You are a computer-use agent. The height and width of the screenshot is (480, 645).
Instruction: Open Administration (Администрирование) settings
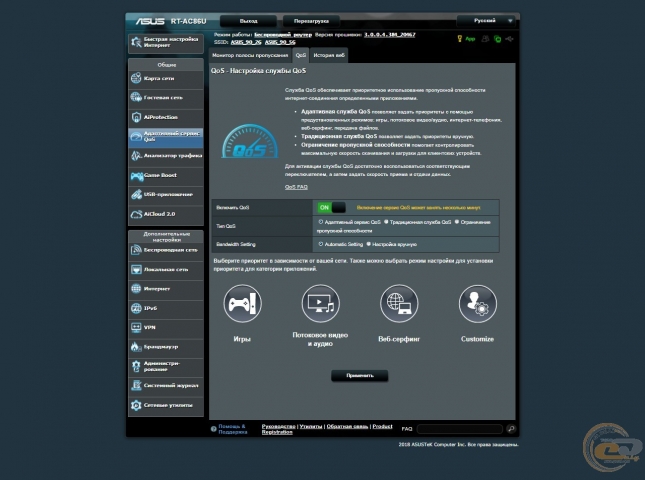point(166,366)
